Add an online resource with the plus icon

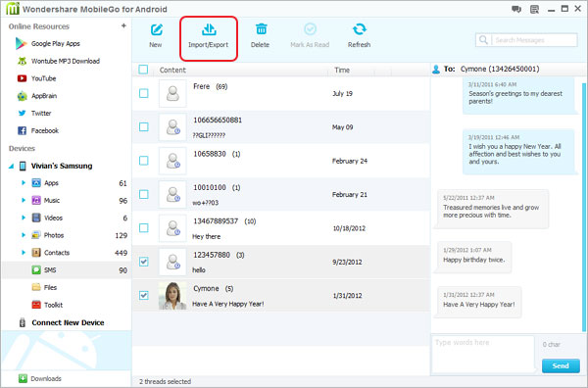(123, 25)
